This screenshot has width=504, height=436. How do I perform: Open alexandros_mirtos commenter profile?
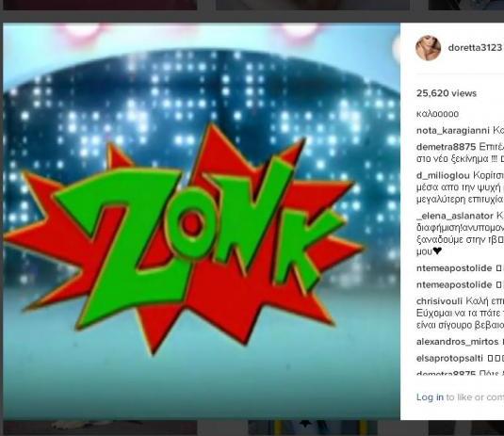pos(458,342)
